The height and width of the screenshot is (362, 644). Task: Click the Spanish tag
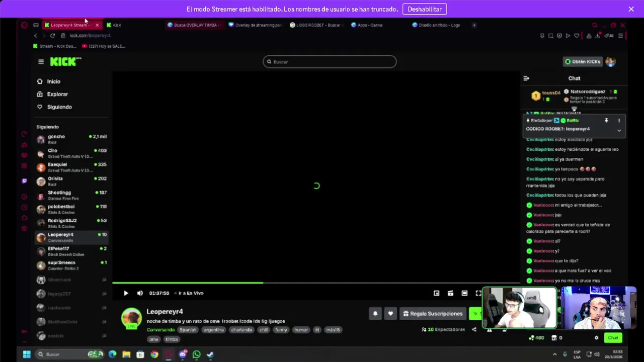point(188,330)
